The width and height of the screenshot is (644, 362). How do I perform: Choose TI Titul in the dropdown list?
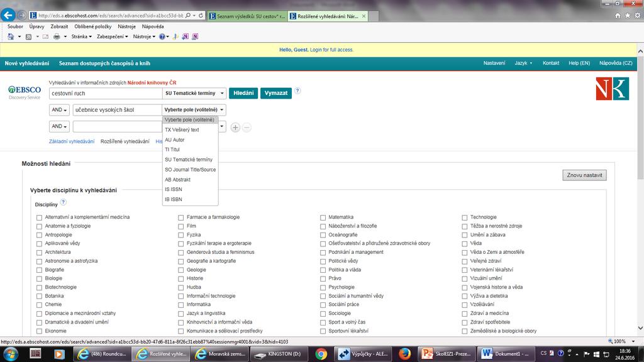coord(190,150)
